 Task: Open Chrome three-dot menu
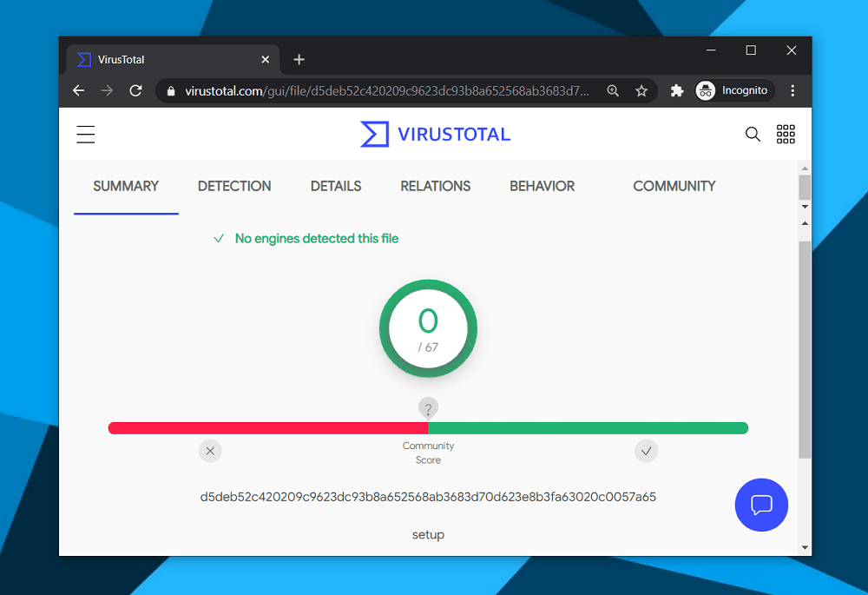coord(792,90)
